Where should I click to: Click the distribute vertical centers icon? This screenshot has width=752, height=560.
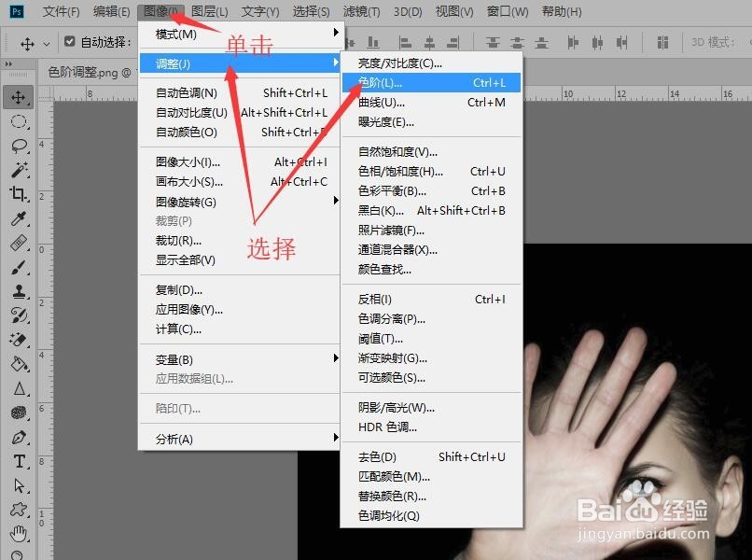point(517,43)
